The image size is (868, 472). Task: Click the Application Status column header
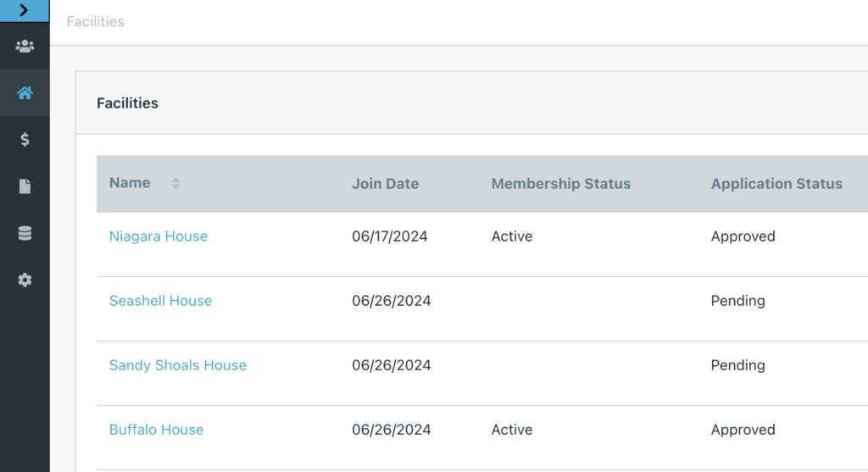point(776,184)
